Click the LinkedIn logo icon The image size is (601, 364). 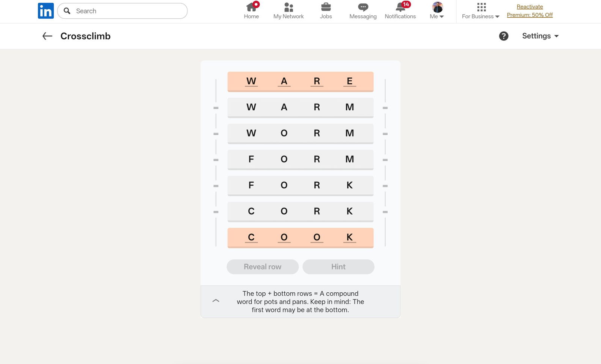46,11
